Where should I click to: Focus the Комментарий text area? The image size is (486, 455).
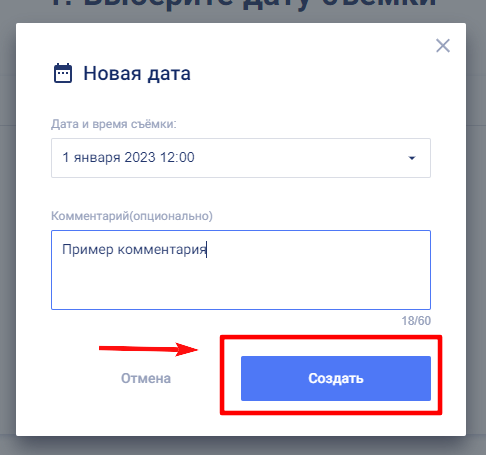coord(241,270)
